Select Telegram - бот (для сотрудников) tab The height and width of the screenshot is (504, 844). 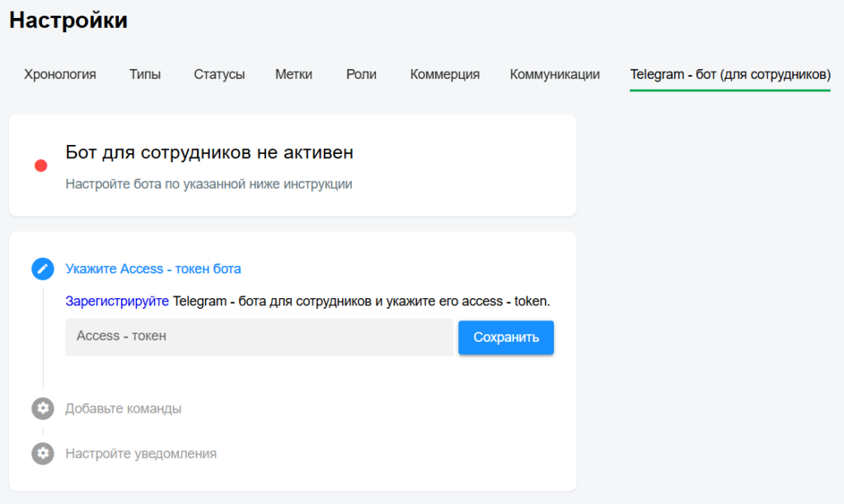click(x=730, y=74)
